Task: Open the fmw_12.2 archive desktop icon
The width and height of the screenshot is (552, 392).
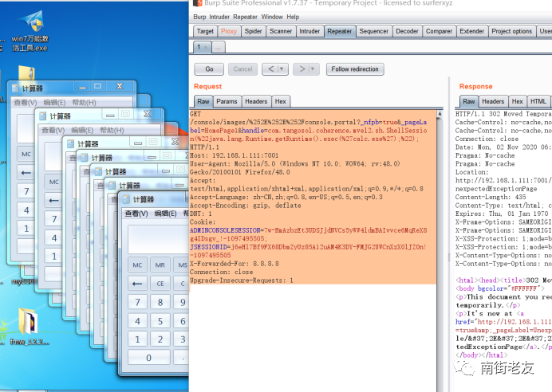Action: pyautogui.click(x=29, y=326)
